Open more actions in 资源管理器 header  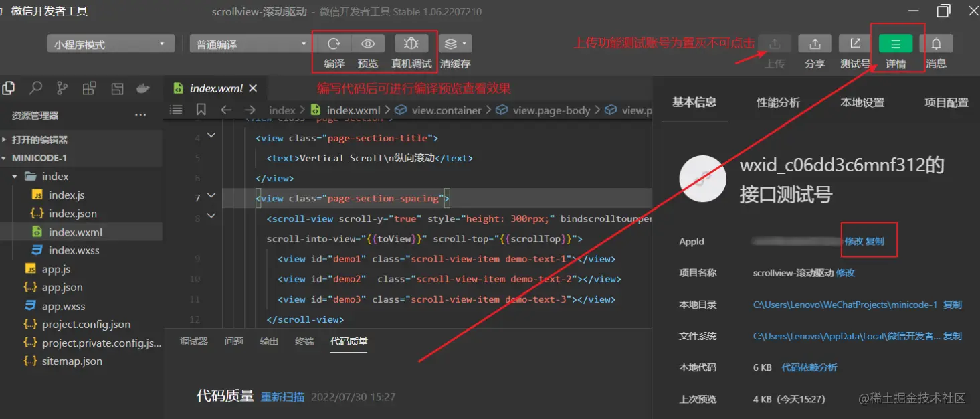click(140, 115)
